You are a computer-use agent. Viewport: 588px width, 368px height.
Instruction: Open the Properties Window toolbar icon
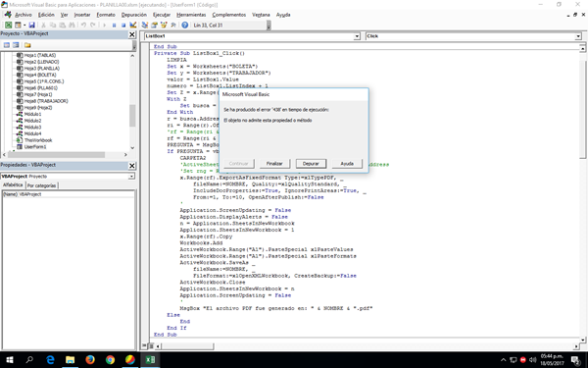click(154, 26)
